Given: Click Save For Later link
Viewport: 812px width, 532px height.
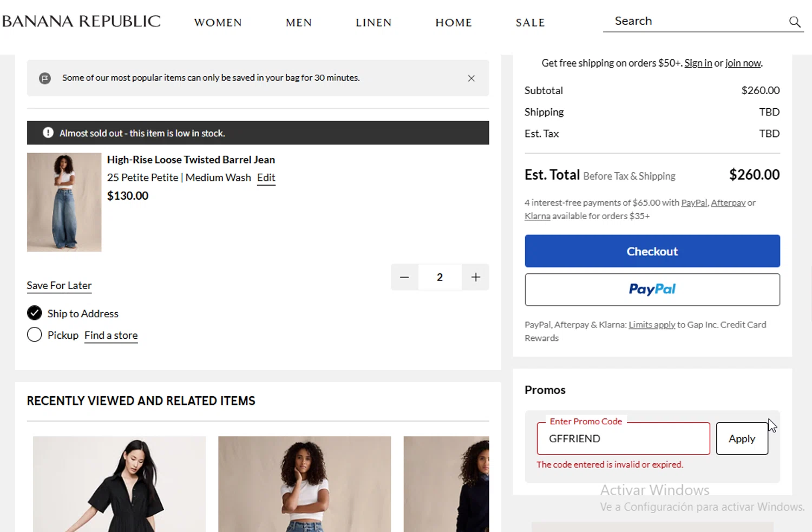Looking at the screenshot, I should (59, 285).
